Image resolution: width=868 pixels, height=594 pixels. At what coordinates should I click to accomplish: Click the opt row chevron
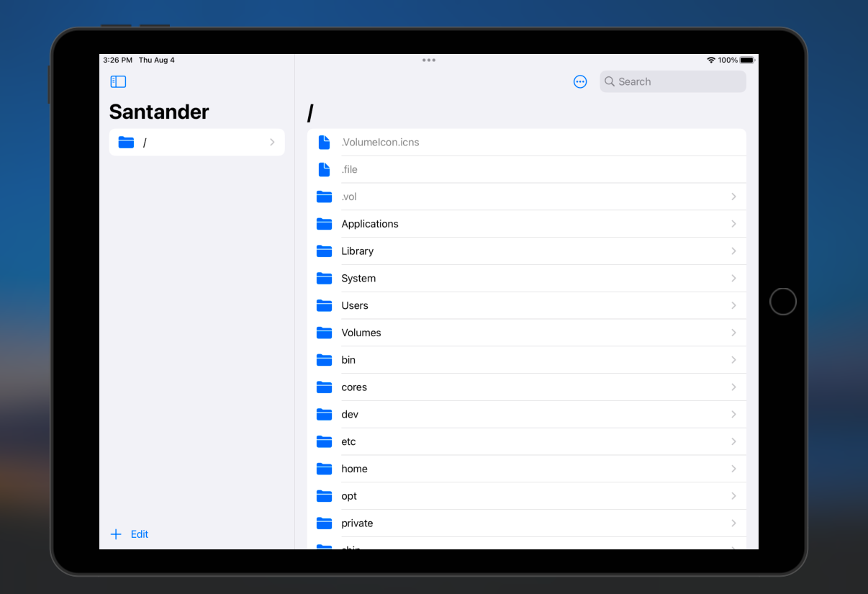[733, 496]
